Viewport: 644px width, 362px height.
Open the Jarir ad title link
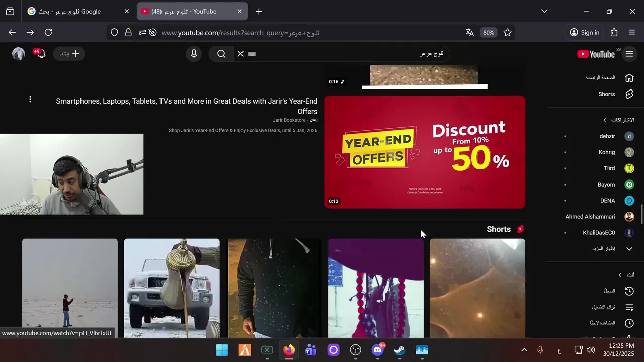187,106
